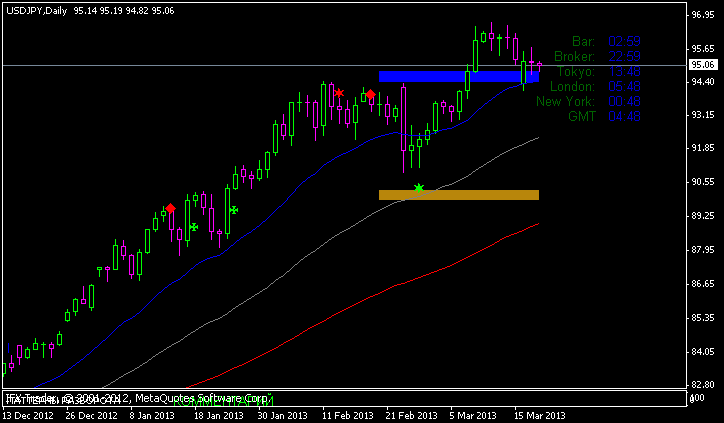Viewport: 724px width, 423px height.
Task: Click the red diamond marker near January 2013
Action: (x=170, y=208)
